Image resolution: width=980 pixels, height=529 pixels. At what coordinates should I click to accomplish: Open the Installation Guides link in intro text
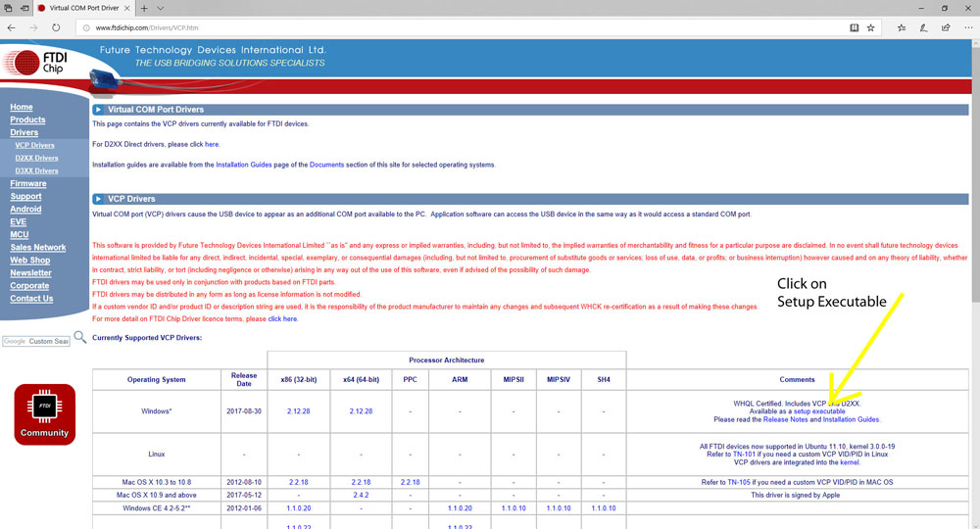tap(244, 165)
